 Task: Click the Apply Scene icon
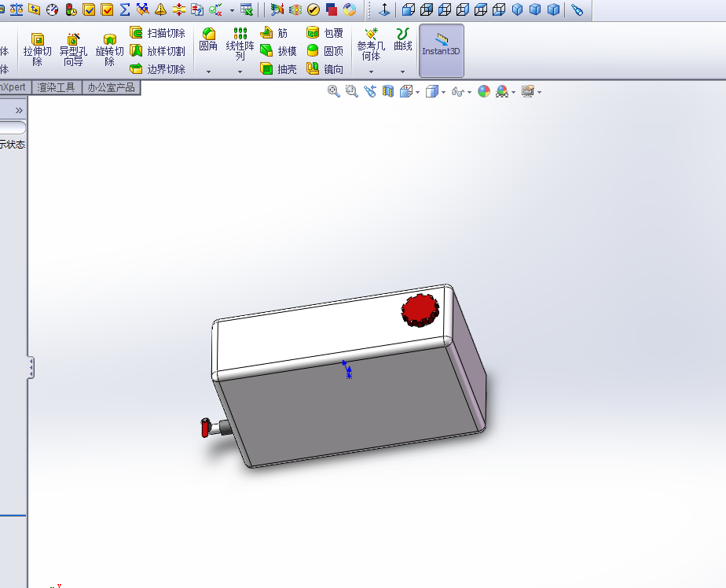[502, 91]
